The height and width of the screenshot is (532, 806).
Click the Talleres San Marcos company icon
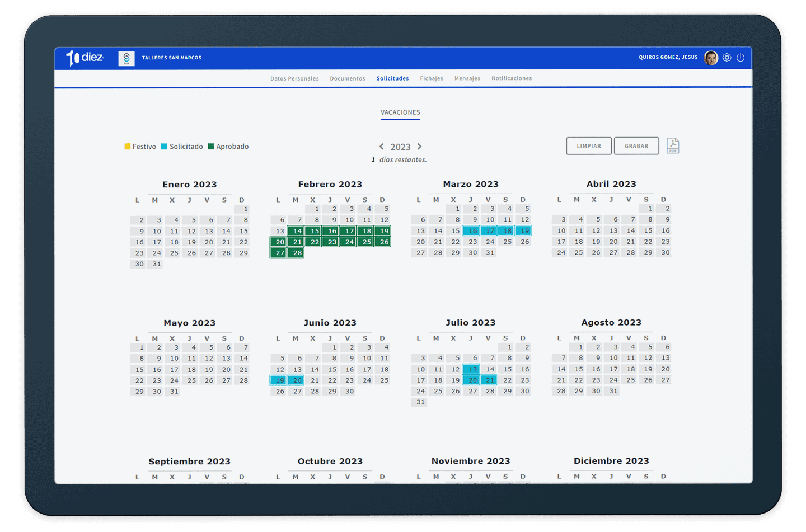pos(126,58)
